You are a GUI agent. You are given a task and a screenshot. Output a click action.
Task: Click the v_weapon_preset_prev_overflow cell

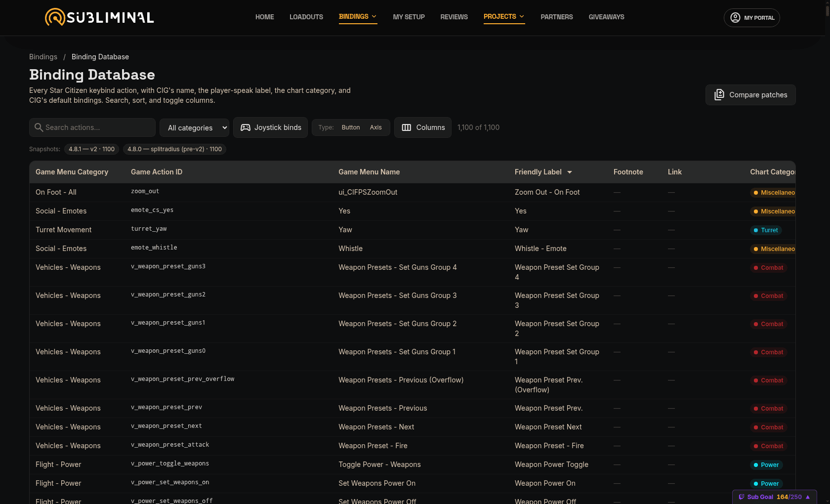(x=182, y=379)
